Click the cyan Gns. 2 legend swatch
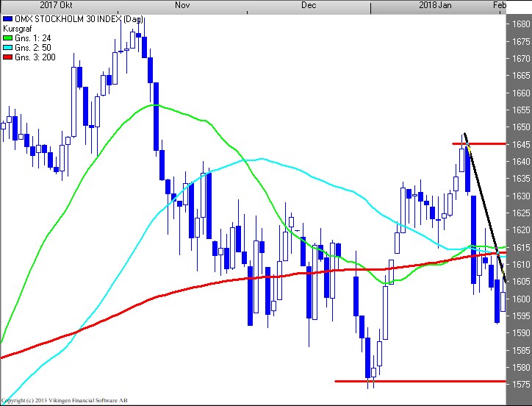Image resolution: width=532 pixels, height=406 pixels. (x=7, y=46)
